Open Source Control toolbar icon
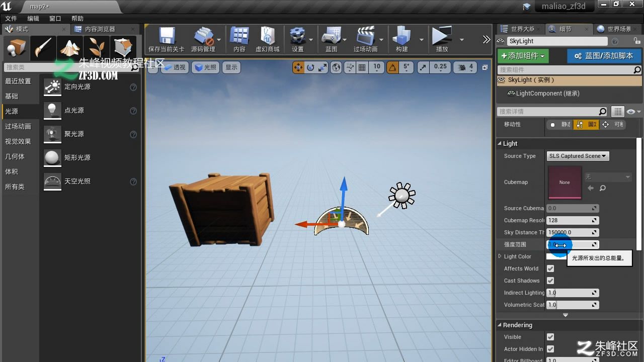This screenshot has height=362, width=644. pos(203,39)
